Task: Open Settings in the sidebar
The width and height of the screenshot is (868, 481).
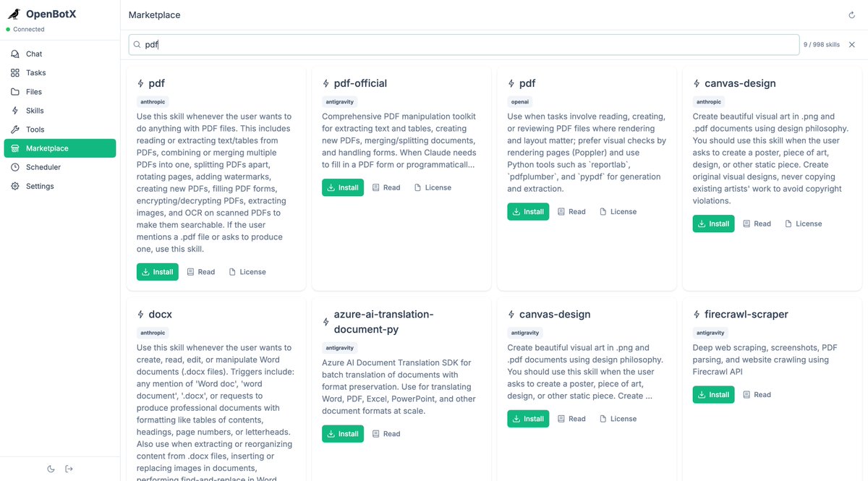Action: tap(60, 186)
